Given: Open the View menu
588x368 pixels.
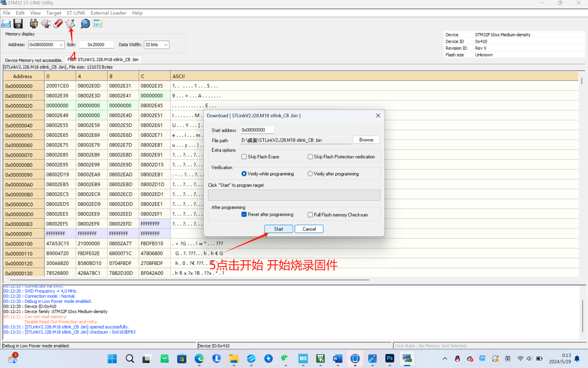Looking at the screenshot, I should pos(35,13).
